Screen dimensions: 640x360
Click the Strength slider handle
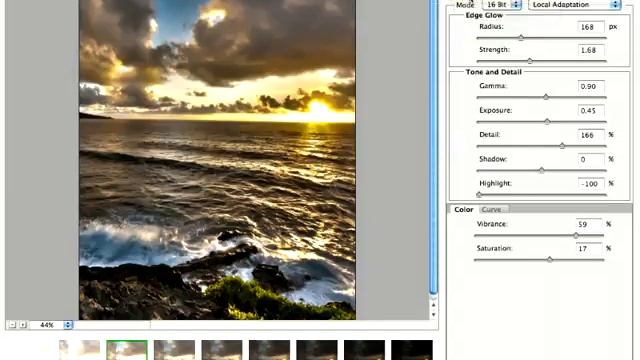coord(530,61)
